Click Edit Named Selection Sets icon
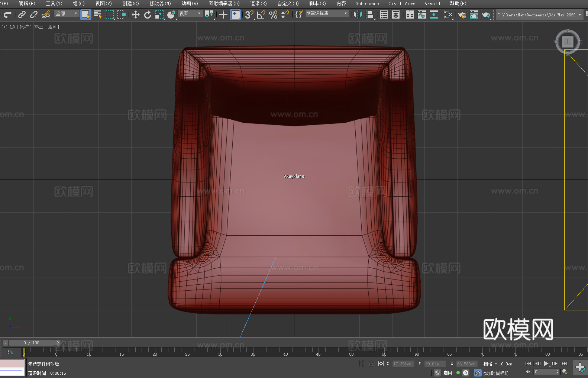The image size is (588, 378). click(299, 14)
